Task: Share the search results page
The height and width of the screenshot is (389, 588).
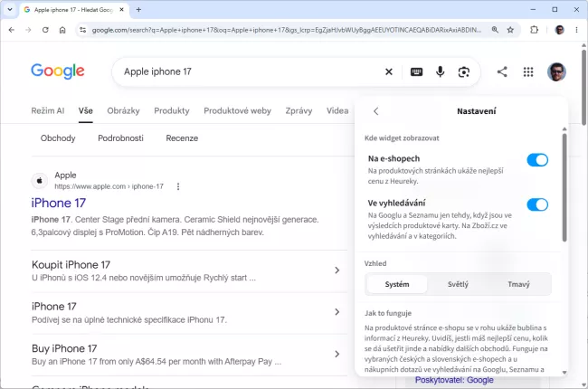Action: tap(502, 71)
